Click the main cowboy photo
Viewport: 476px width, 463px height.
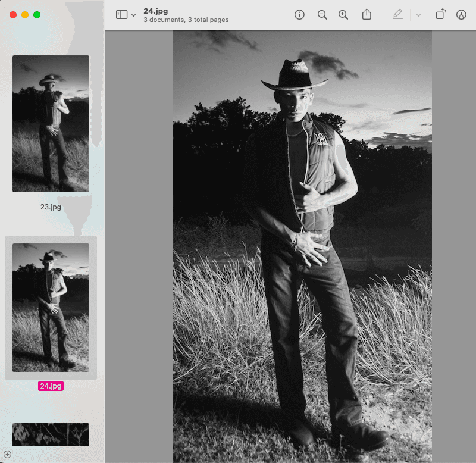302,246
